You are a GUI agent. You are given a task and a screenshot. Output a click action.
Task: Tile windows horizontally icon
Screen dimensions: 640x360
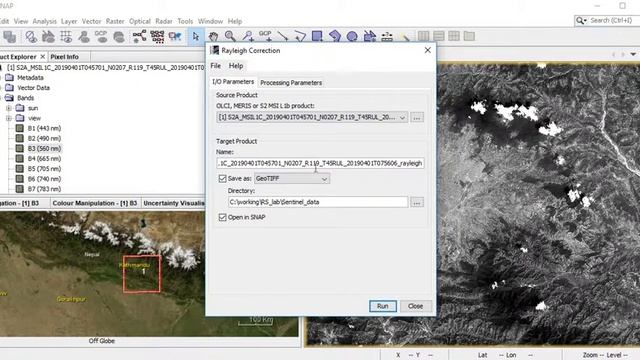[439, 36]
